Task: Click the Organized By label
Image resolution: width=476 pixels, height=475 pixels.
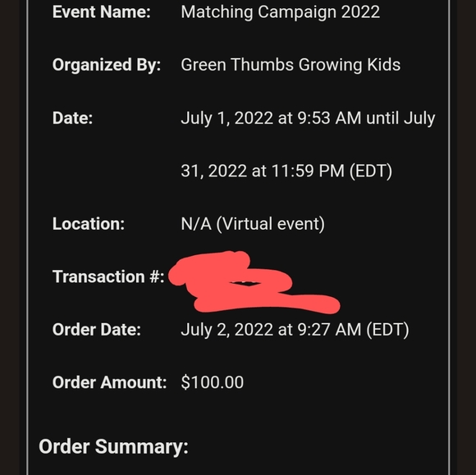Action: coord(107,66)
